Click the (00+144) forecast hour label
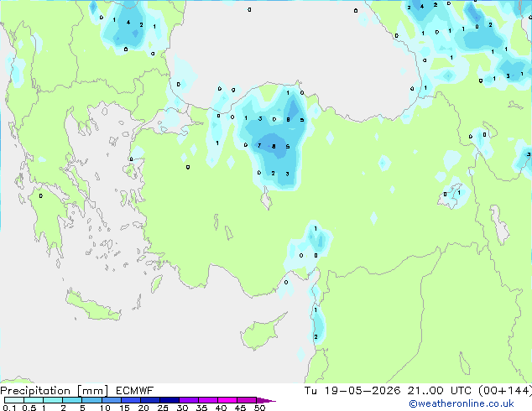The height and width of the screenshot is (411, 532). pos(505,391)
